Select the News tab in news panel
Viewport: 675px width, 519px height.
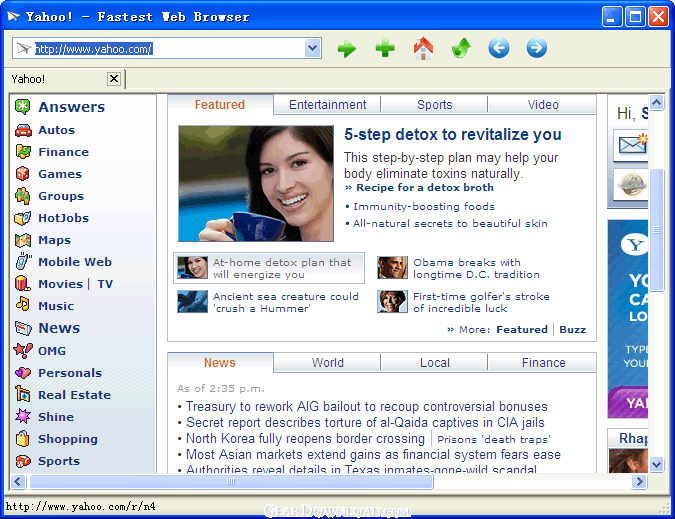pyautogui.click(x=220, y=363)
